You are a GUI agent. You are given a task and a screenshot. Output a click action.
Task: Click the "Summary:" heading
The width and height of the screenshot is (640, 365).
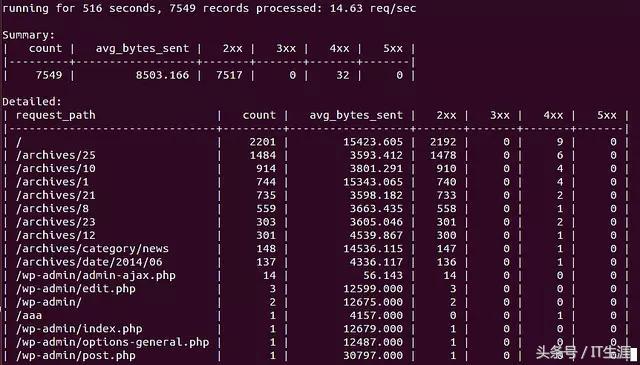pyautogui.click(x=29, y=35)
